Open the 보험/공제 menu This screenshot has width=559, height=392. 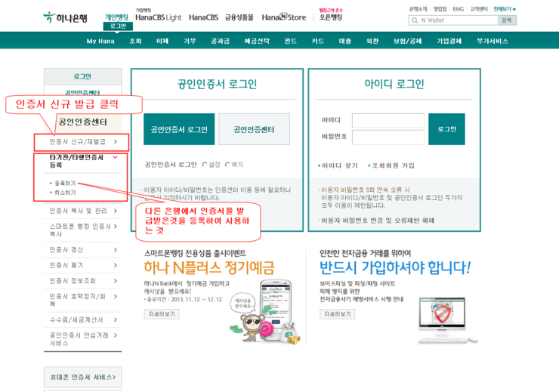pyautogui.click(x=407, y=41)
